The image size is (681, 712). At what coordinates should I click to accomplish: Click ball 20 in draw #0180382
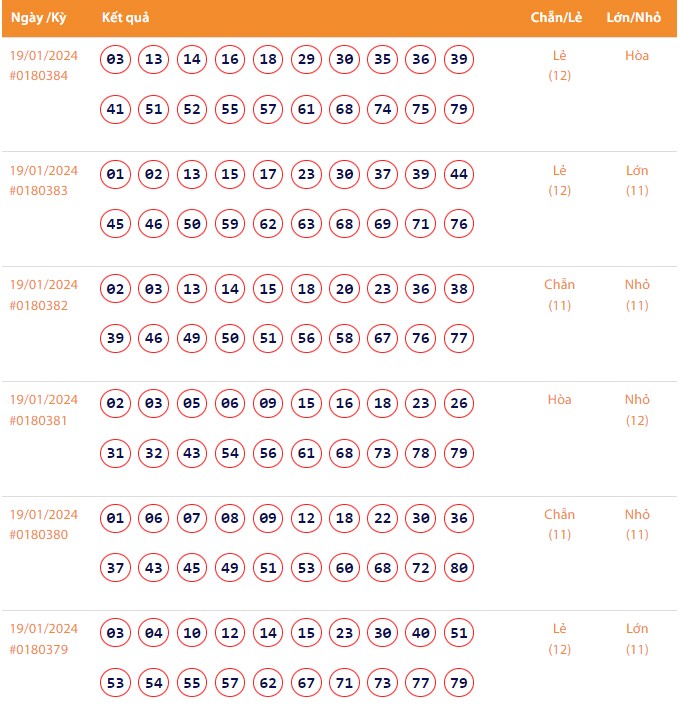coord(345,290)
